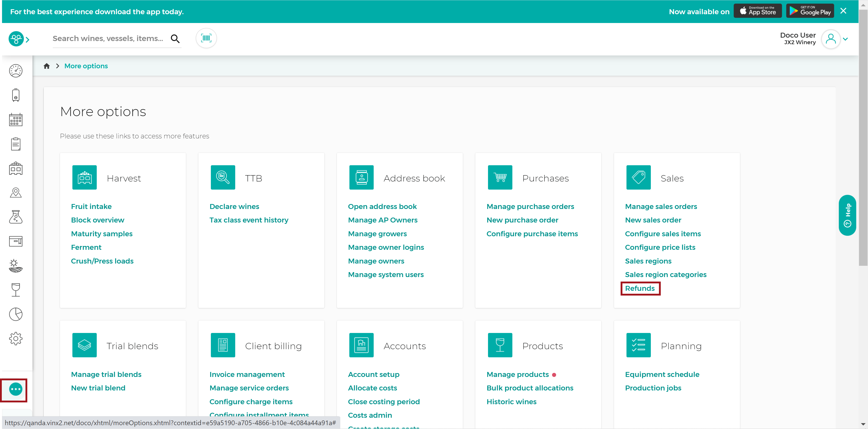This screenshot has height=429, width=868.
Task: Open the vessel tank icon in sidebar
Action: (x=16, y=95)
